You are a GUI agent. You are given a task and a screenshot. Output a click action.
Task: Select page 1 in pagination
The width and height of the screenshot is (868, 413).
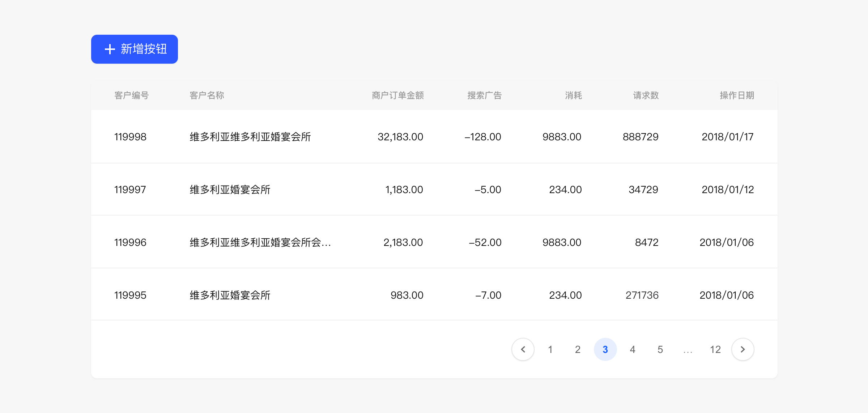pyautogui.click(x=550, y=349)
